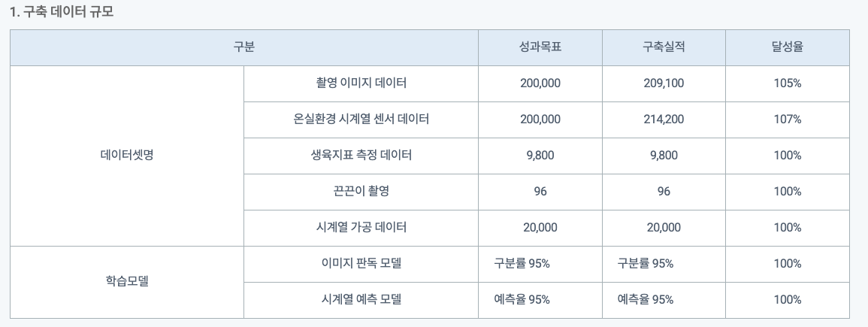Screen dimensions: 868x327
Task: Click the 끈끈이 촬영 cell
Action: [x=361, y=192]
